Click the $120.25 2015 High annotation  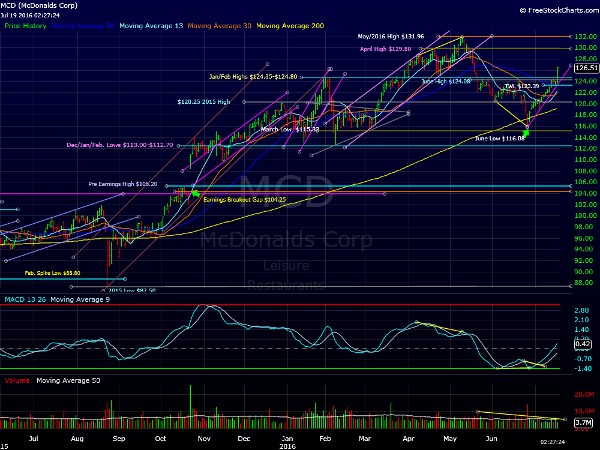[x=204, y=102]
